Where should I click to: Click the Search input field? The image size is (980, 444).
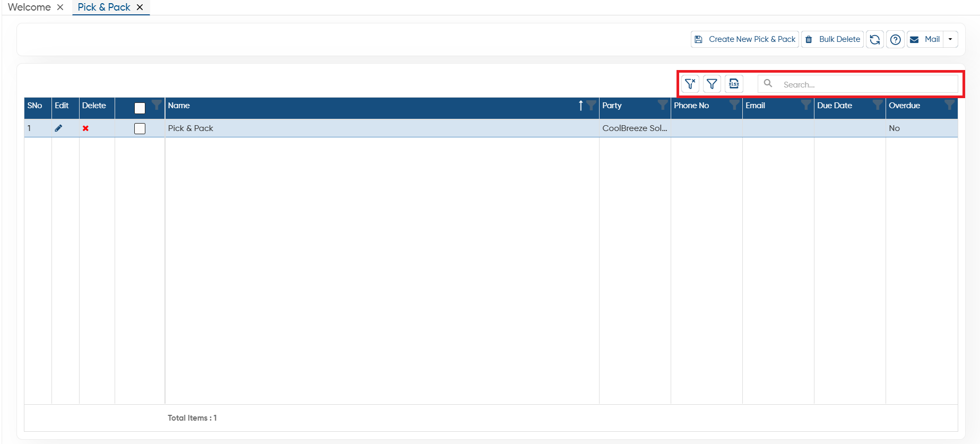(858, 84)
